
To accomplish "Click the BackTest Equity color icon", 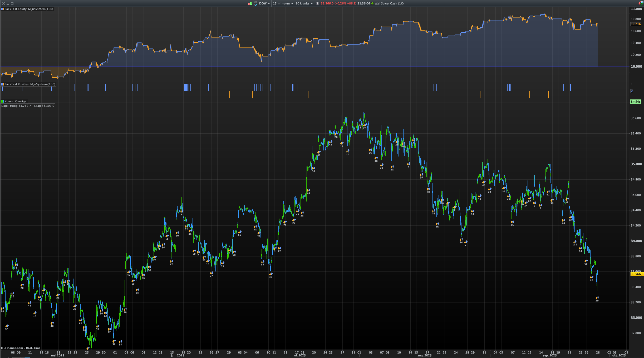I will coord(3,9).
